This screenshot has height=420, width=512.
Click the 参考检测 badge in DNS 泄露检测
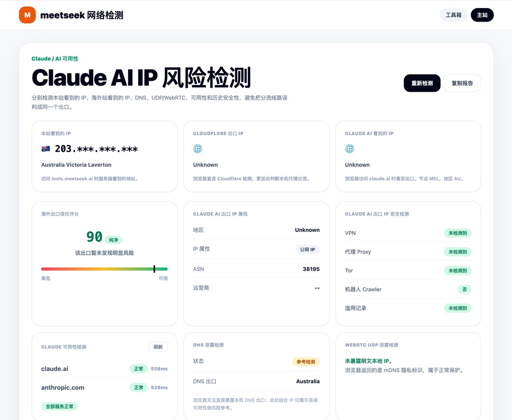(306, 362)
